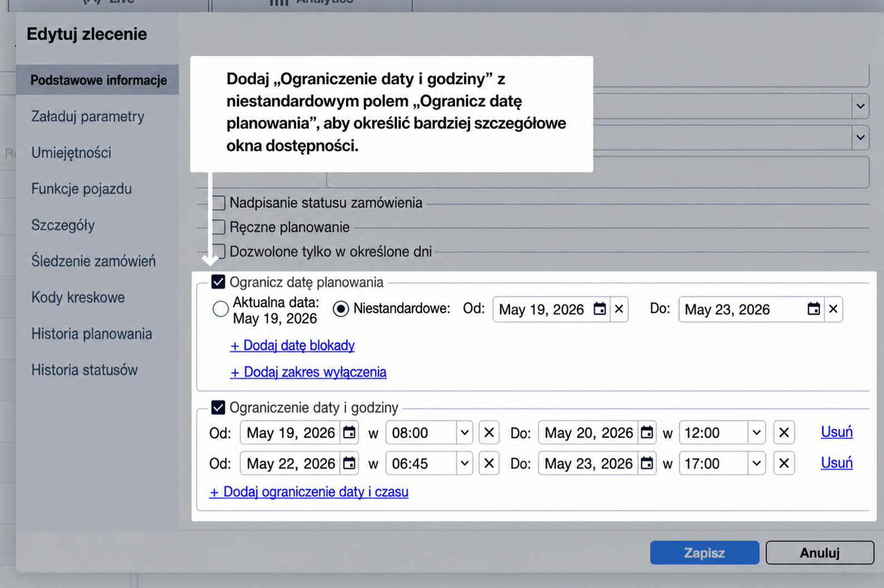Open calendar for custom Do date May 23

click(814, 309)
